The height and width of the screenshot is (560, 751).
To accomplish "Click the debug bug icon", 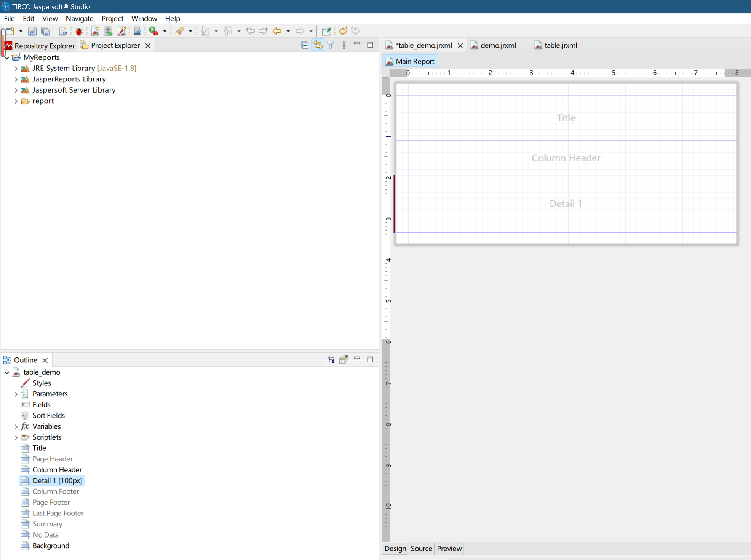I will [x=79, y=31].
